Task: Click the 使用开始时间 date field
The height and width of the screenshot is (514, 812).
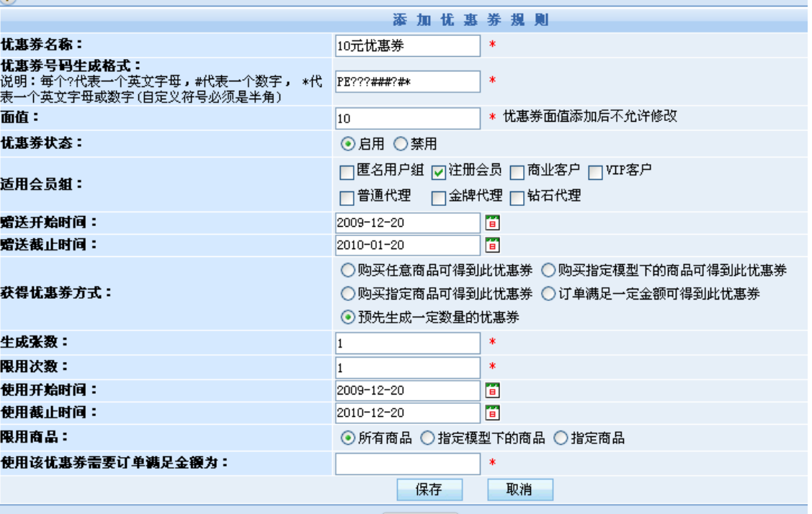Action: point(408,390)
